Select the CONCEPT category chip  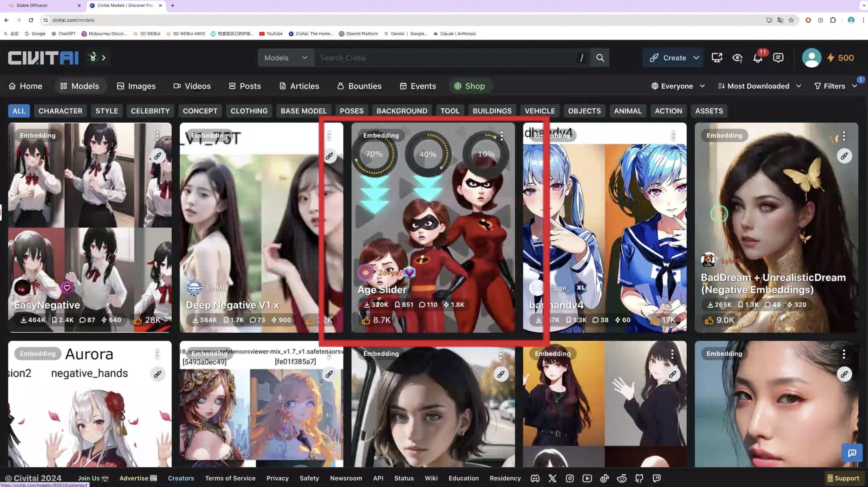(x=200, y=111)
